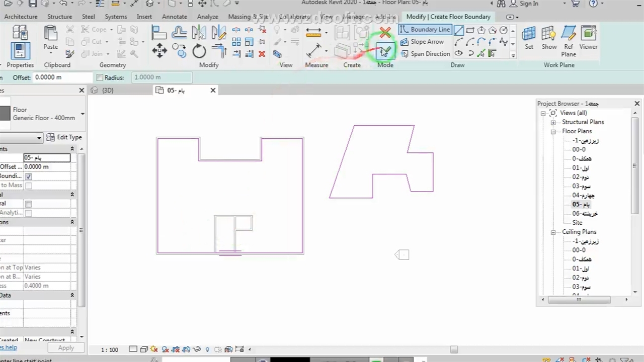The width and height of the screenshot is (644, 362).
Task: Cancel edit mode with the red X
Action: tap(385, 33)
